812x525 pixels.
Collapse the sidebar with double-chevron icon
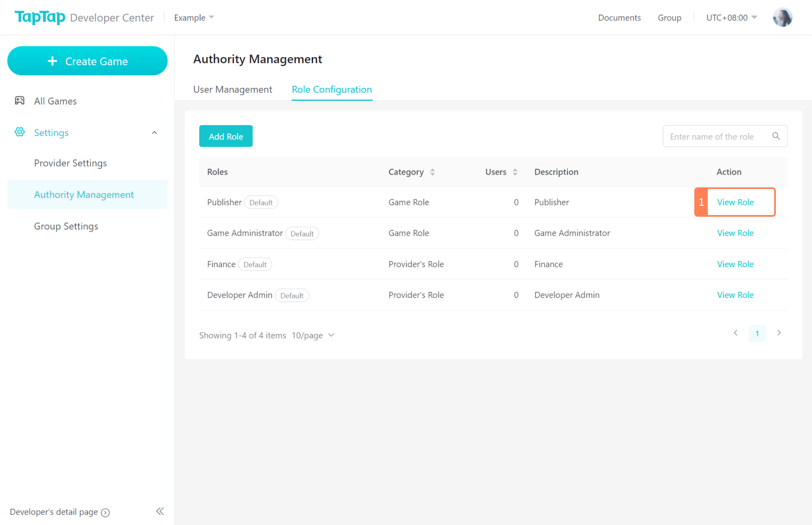coord(160,511)
